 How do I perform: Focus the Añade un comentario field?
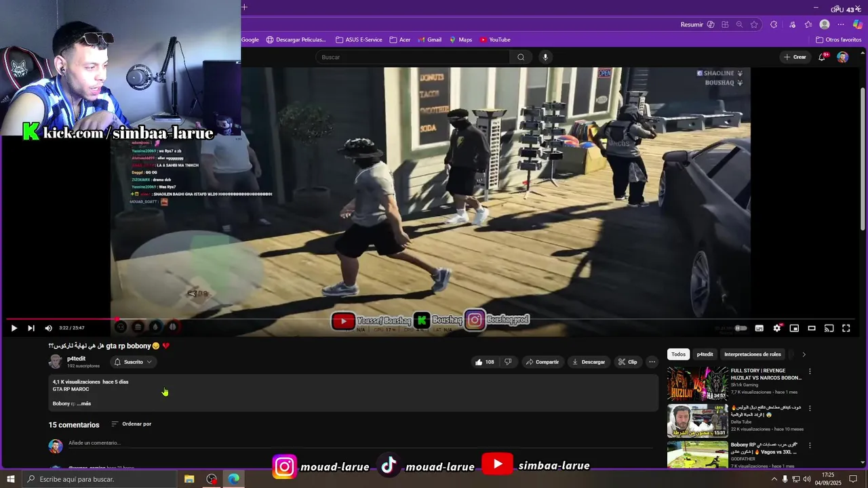click(x=359, y=443)
